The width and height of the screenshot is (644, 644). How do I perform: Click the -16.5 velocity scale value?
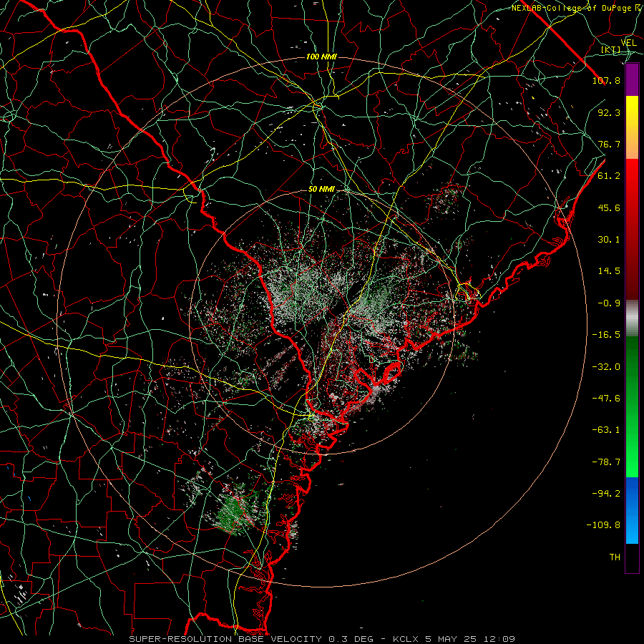pyautogui.click(x=606, y=335)
